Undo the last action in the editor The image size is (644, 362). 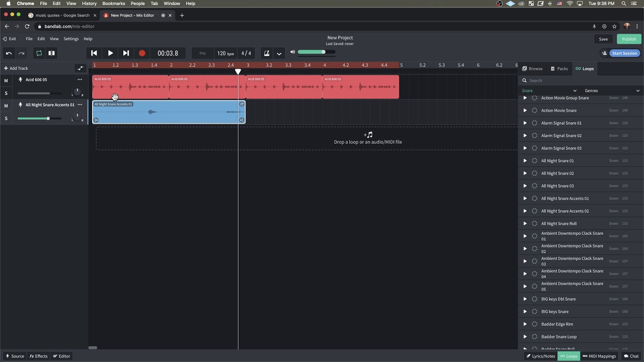9,53
